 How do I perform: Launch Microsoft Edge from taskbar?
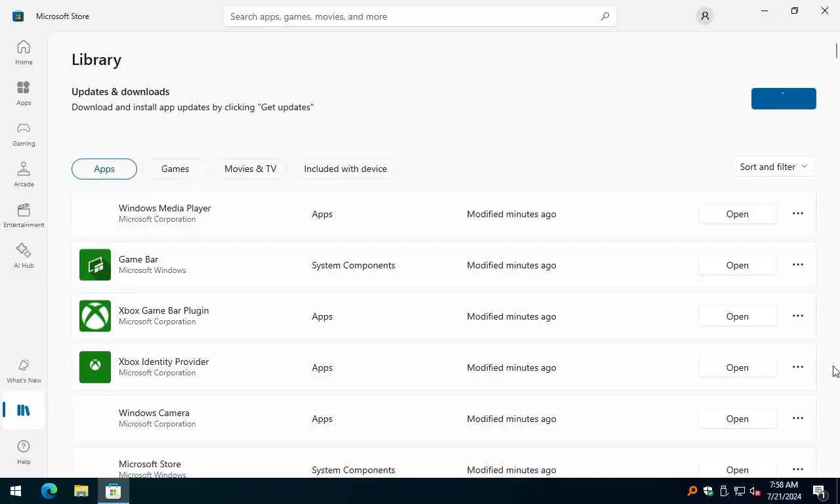(x=49, y=491)
